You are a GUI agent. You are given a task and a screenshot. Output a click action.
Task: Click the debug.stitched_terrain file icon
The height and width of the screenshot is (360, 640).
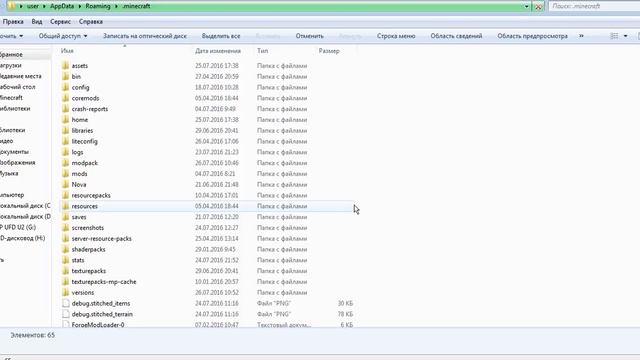point(65,314)
